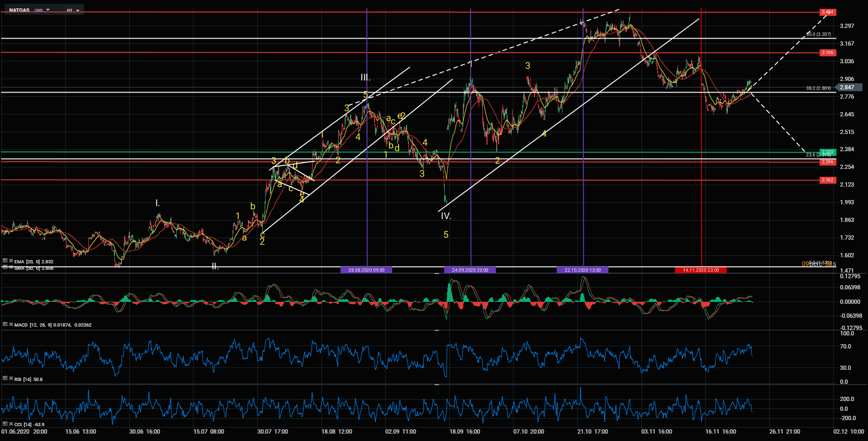Screen dimensions: 868x441
Task: Remove the RSI indicator with X icon
Action: pos(10,379)
